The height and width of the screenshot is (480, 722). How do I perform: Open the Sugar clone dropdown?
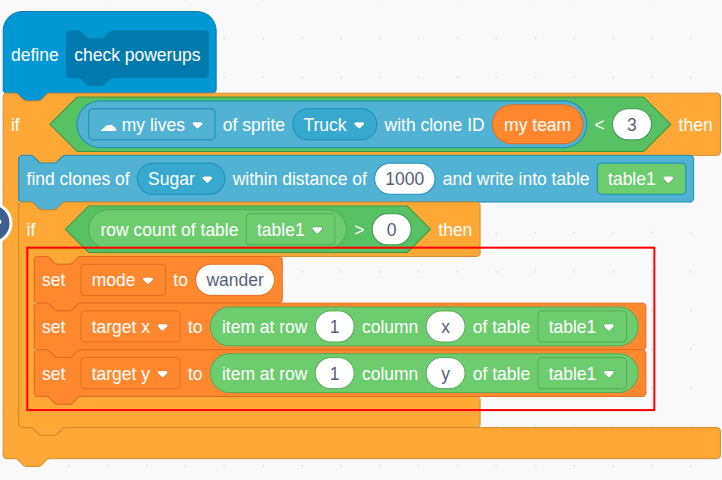pos(181,179)
